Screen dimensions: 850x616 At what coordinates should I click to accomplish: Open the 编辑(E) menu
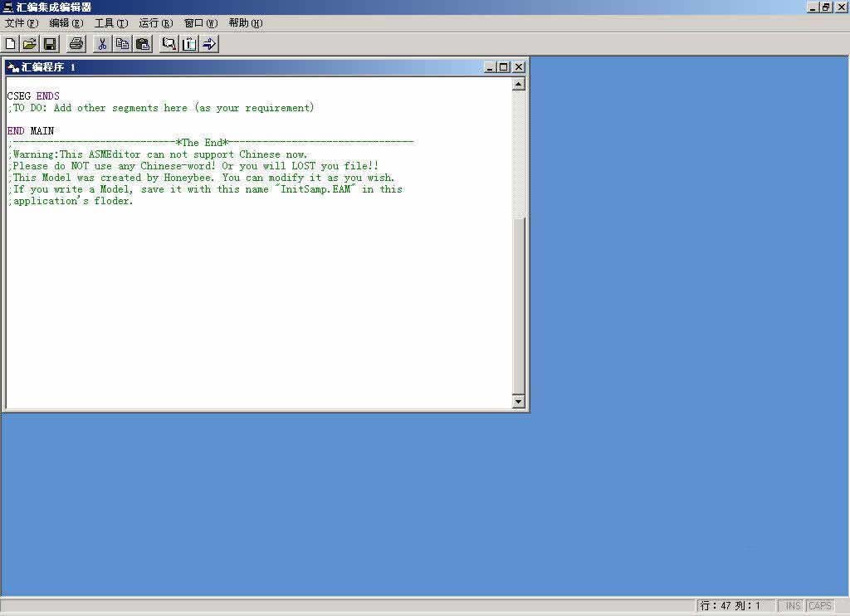pos(66,23)
